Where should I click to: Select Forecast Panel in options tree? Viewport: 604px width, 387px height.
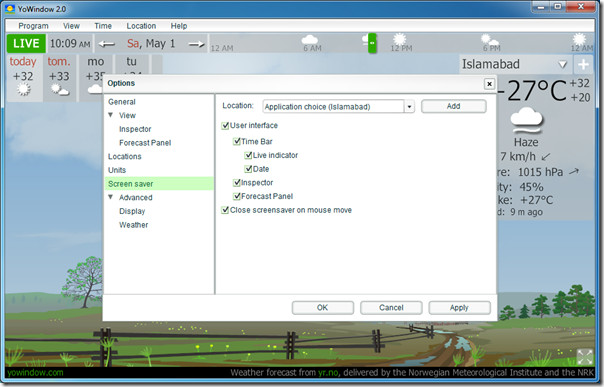click(x=145, y=143)
